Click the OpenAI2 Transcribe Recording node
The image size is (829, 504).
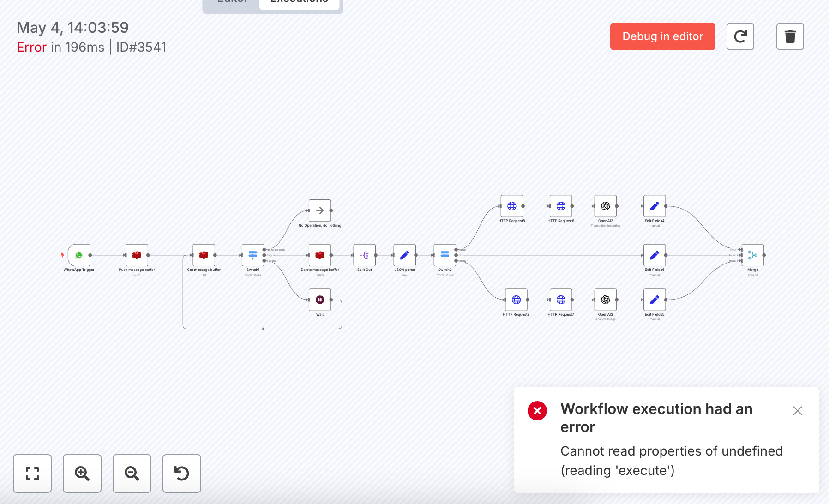606,206
